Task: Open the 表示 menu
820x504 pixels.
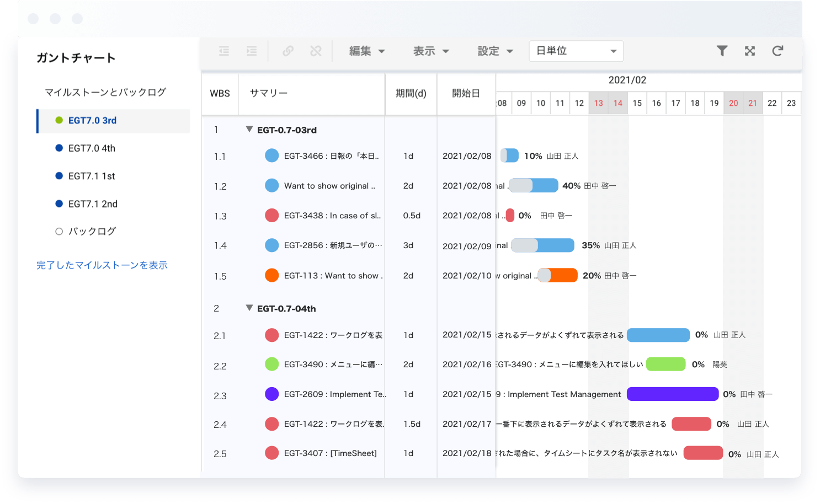Action: click(431, 51)
